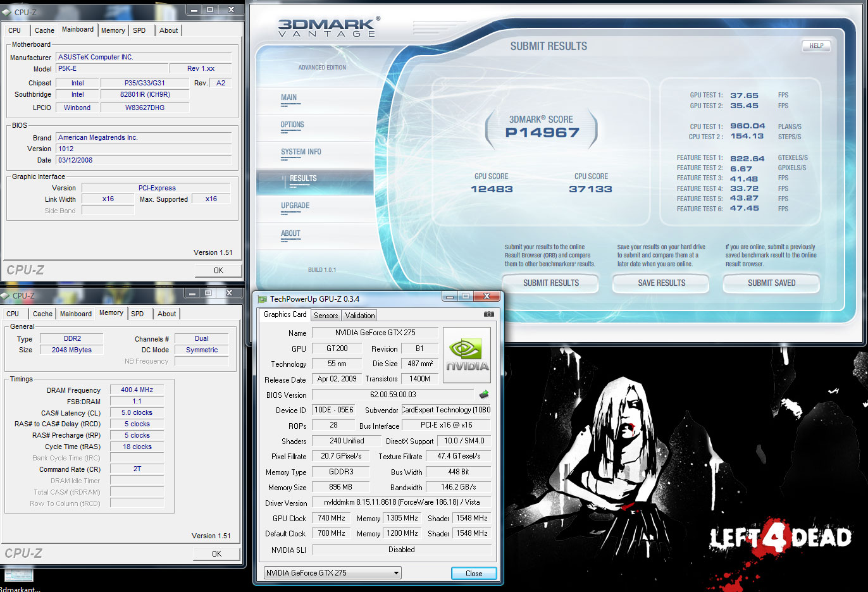Click the FEATURE TEST 1 value 822.64
This screenshot has width=868, height=592.
pos(747,159)
